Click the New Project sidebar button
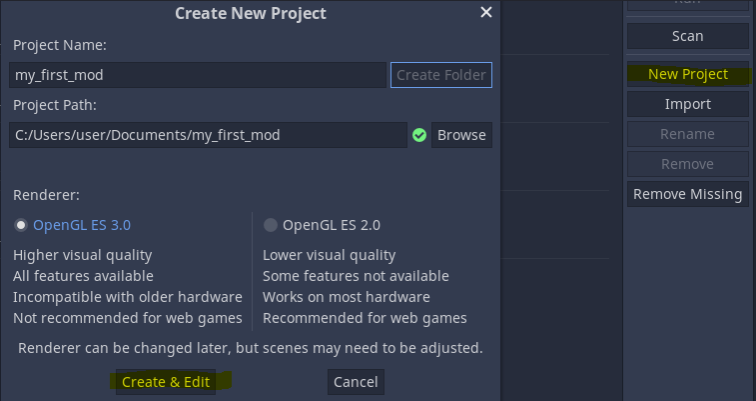This screenshot has width=756, height=401. [x=688, y=74]
